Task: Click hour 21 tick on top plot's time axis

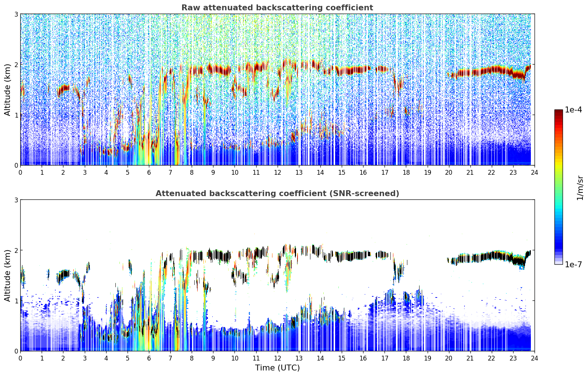Action: [x=470, y=172]
